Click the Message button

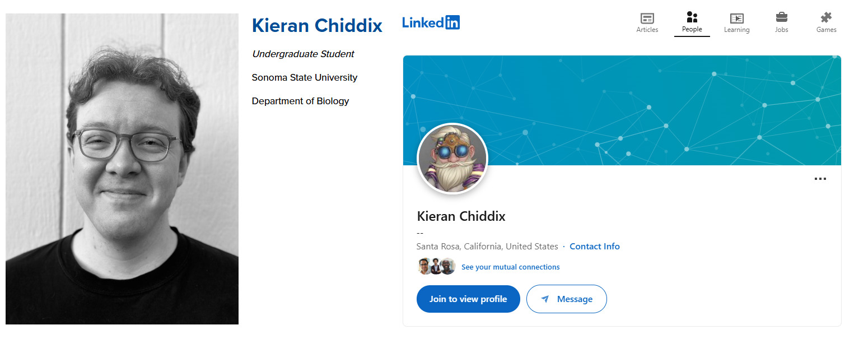[567, 299]
